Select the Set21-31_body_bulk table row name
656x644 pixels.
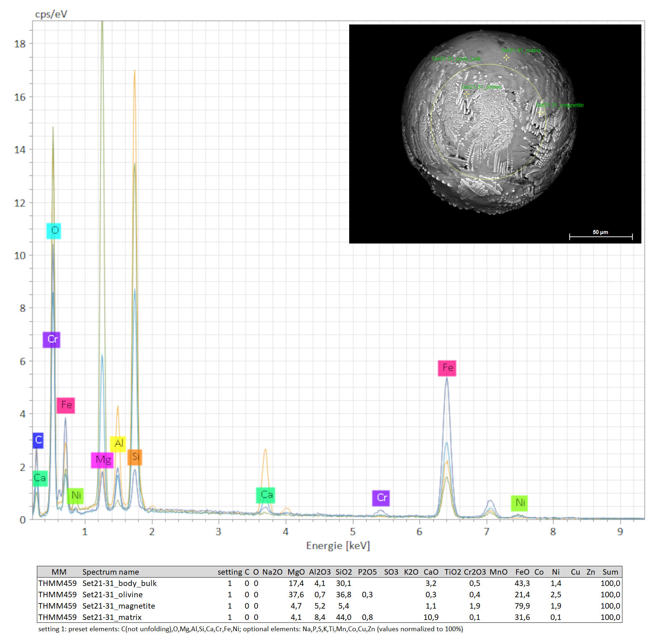(x=119, y=583)
